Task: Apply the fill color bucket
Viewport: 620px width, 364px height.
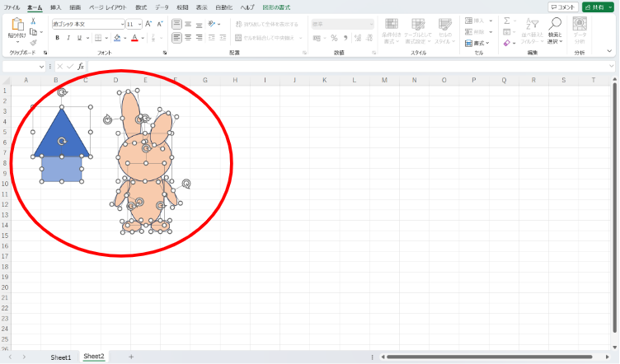Action: coord(117,38)
